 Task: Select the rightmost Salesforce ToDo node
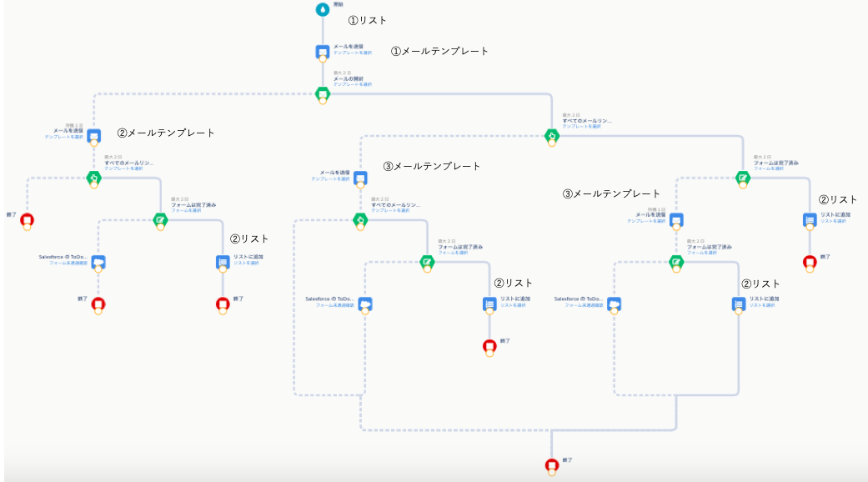pyautogui.click(x=615, y=304)
